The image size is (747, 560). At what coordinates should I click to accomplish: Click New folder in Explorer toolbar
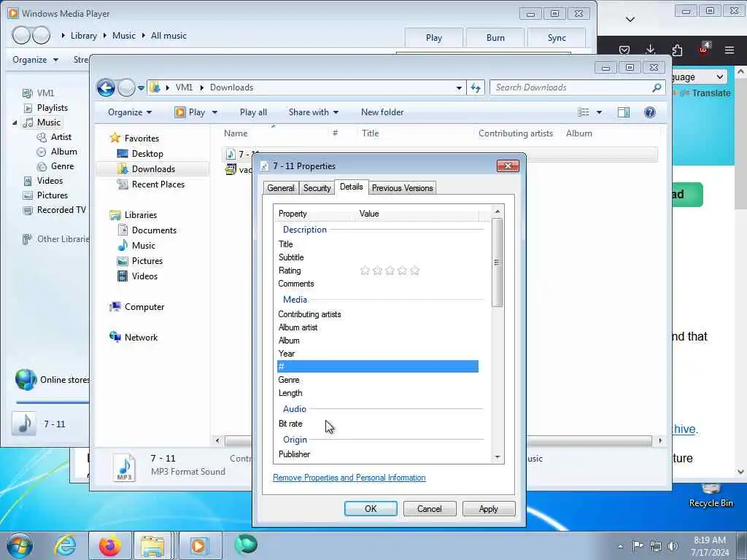(382, 112)
